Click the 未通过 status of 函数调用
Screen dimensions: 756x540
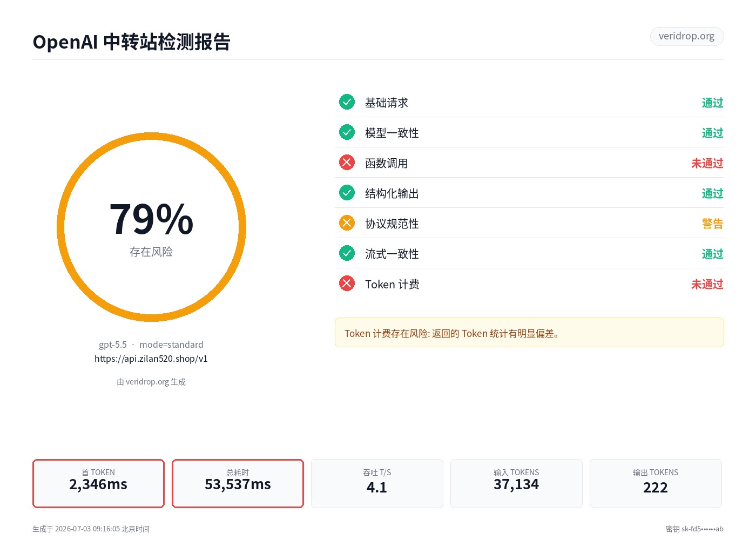coord(707,163)
